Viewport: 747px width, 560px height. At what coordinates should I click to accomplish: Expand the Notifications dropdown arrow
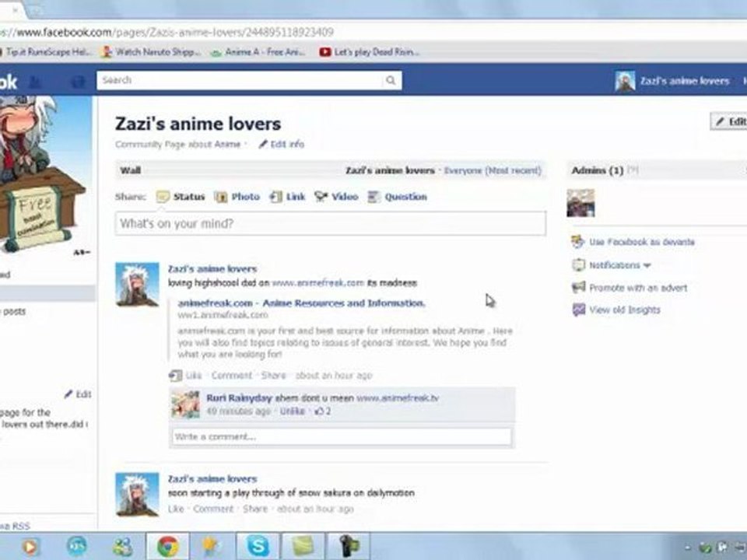pyautogui.click(x=647, y=265)
